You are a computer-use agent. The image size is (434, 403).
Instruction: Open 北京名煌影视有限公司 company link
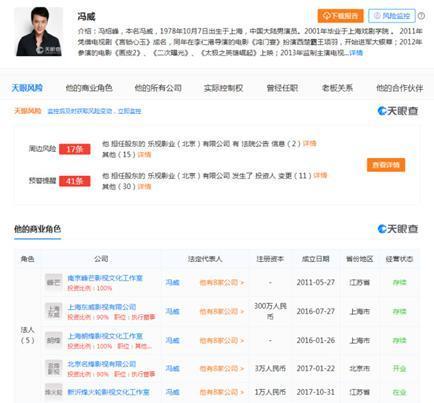point(102,364)
